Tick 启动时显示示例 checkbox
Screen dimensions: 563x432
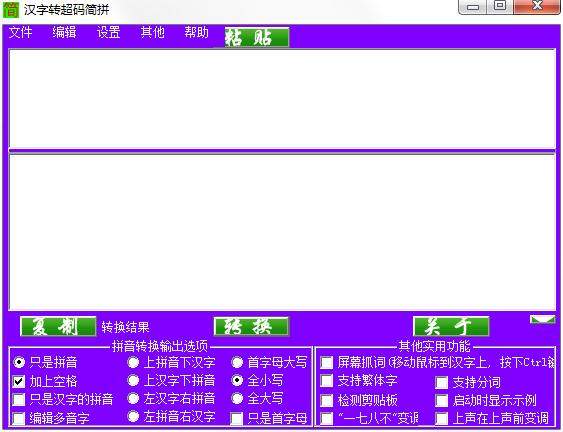(441, 400)
